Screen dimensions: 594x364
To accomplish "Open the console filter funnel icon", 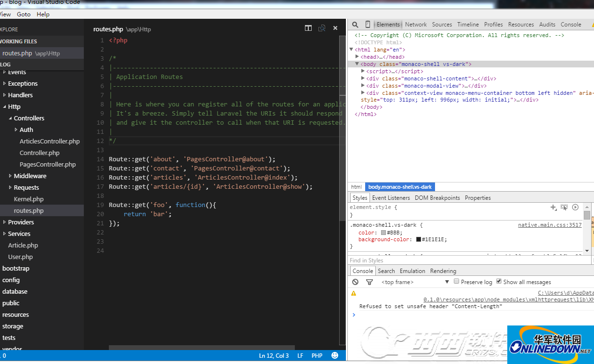I will point(370,282).
